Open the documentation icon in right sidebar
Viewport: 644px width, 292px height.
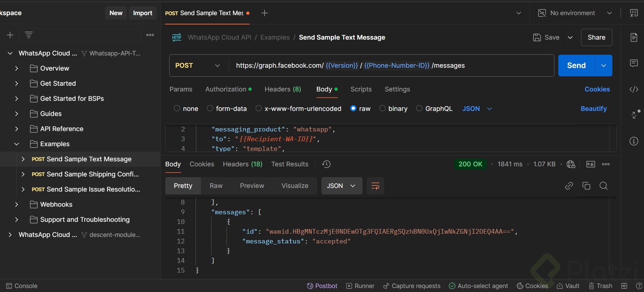click(634, 37)
